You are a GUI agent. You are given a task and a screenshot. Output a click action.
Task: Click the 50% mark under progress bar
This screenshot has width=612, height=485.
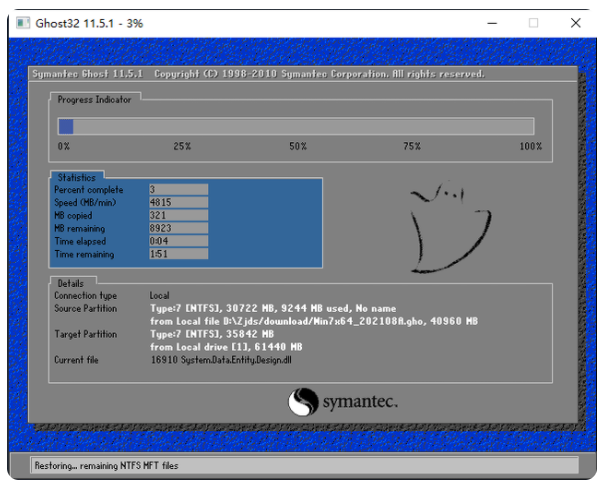(298, 147)
